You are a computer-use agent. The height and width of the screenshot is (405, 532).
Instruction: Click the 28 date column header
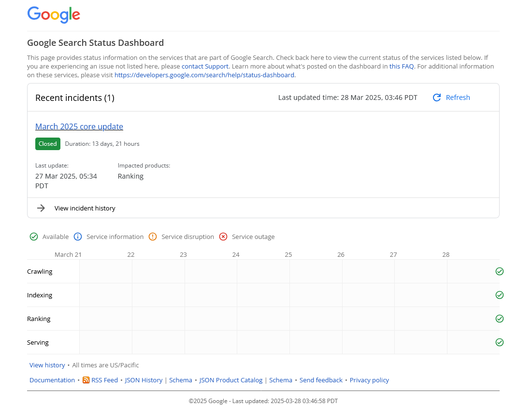(446, 254)
